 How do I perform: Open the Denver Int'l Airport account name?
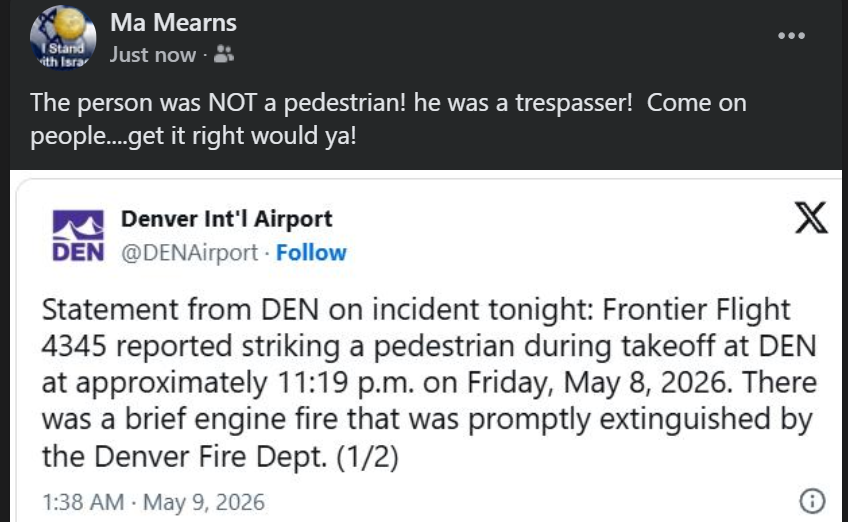click(226, 219)
